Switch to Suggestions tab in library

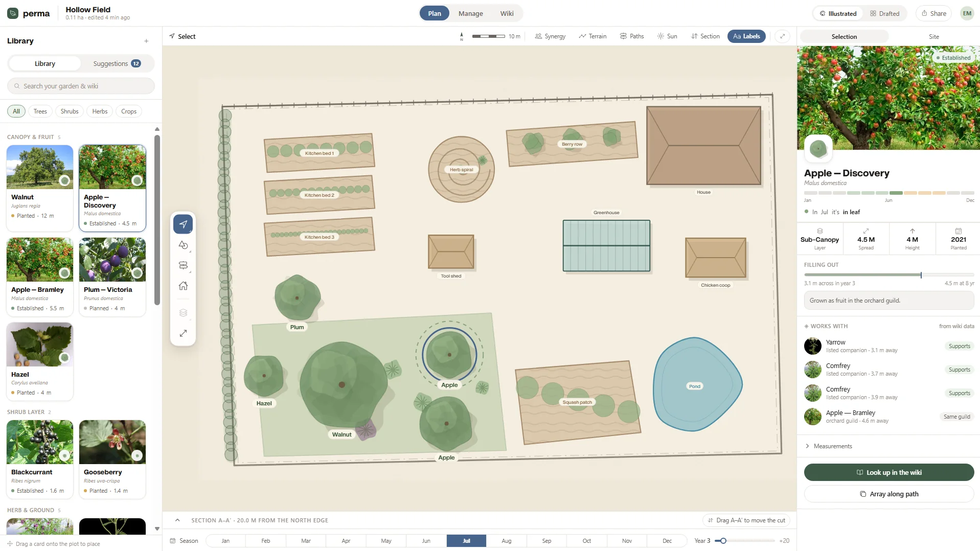click(x=117, y=63)
